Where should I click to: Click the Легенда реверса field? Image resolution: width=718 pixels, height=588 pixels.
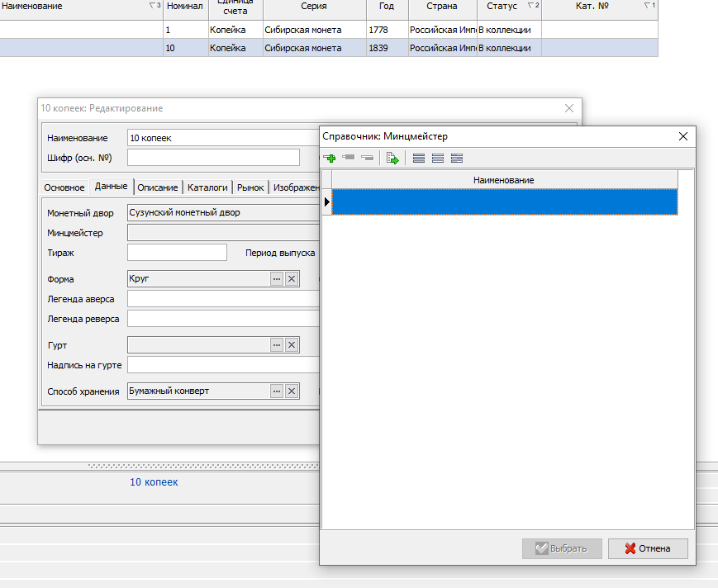pos(223,319)
